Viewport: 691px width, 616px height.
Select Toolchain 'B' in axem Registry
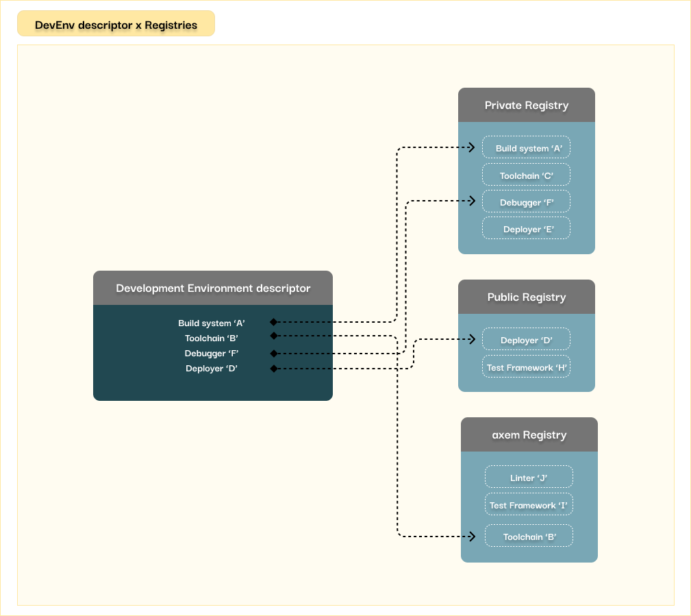pyautogui.click(x=529, y=536)
